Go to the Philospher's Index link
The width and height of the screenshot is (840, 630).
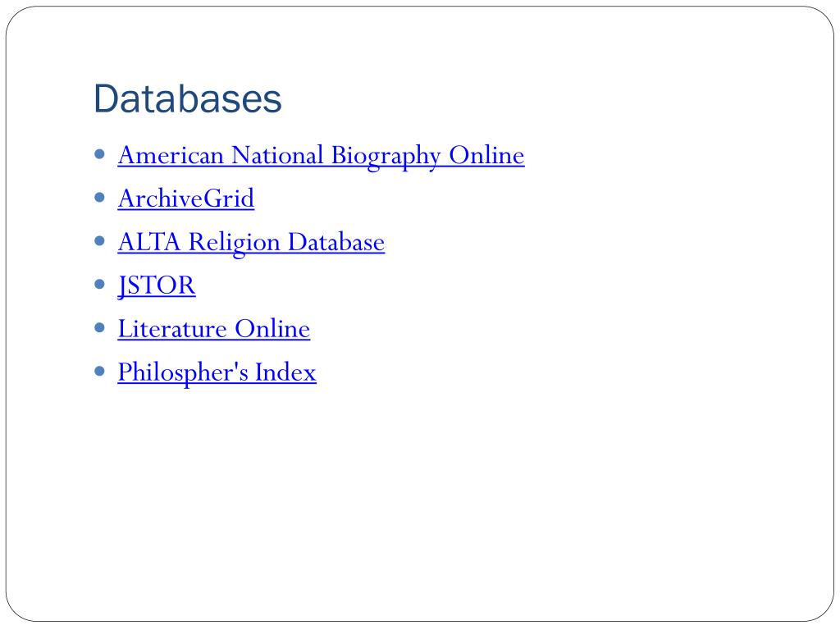click(x=217, y=372)
